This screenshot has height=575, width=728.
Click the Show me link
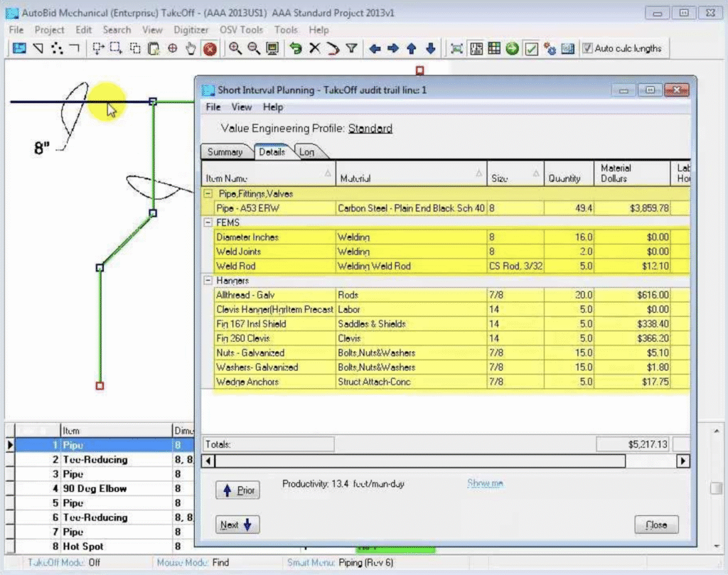485,483
